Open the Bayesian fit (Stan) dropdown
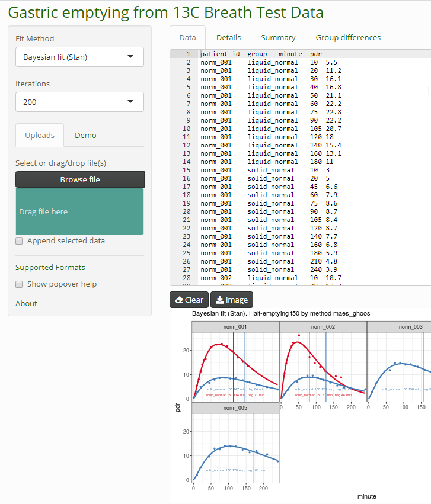 click(x=79, y=57)
